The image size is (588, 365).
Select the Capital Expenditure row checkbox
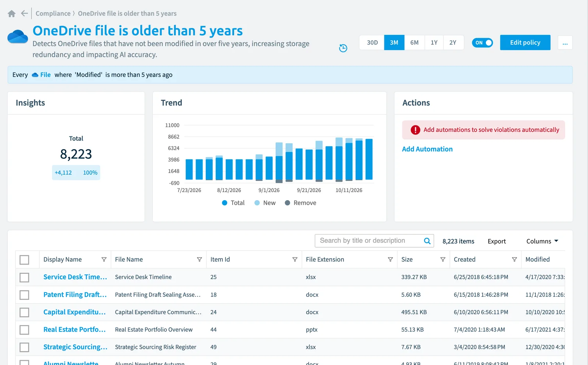coord(24,312)
